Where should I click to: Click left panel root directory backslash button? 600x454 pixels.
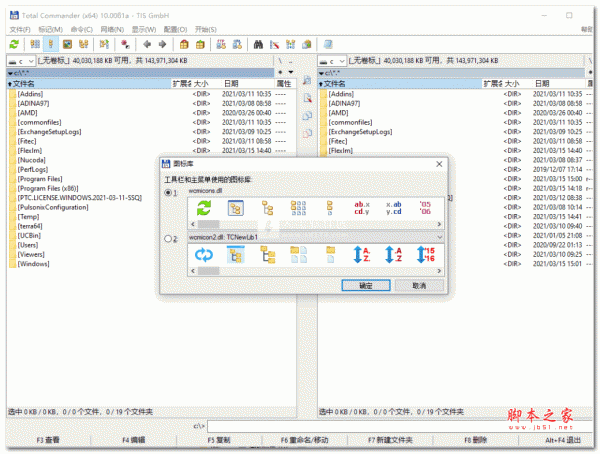tap(280, 61)
